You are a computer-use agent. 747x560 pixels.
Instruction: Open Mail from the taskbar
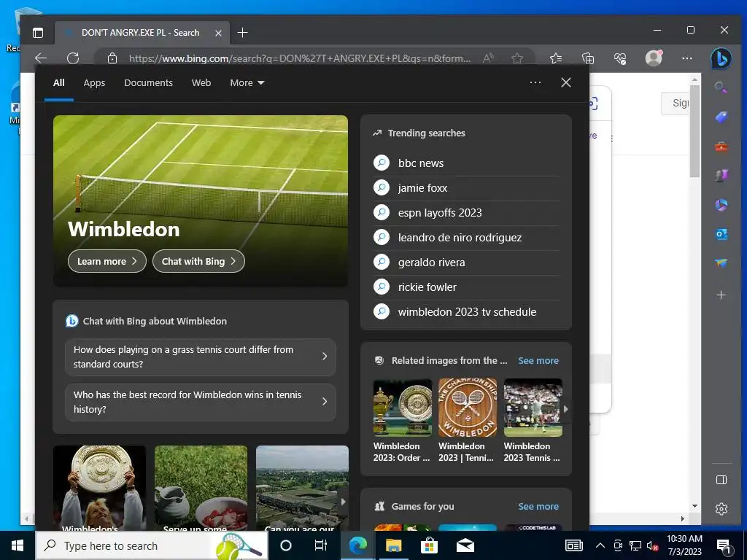465,545
